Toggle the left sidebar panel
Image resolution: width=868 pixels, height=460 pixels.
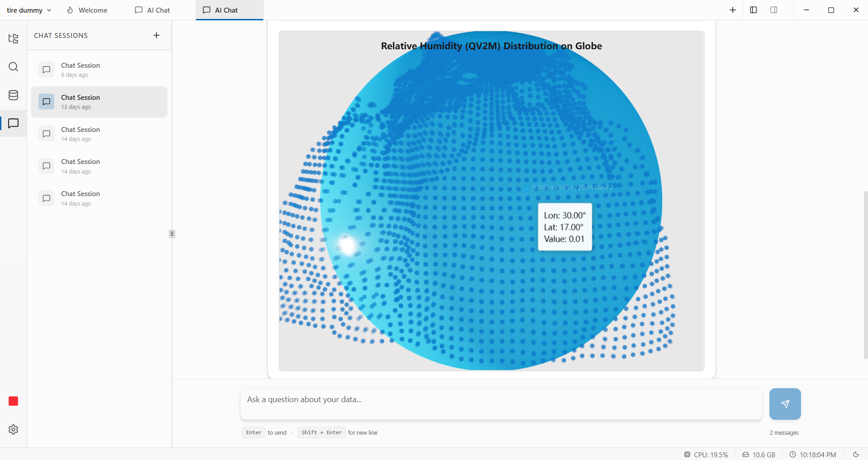coord(754,9)
